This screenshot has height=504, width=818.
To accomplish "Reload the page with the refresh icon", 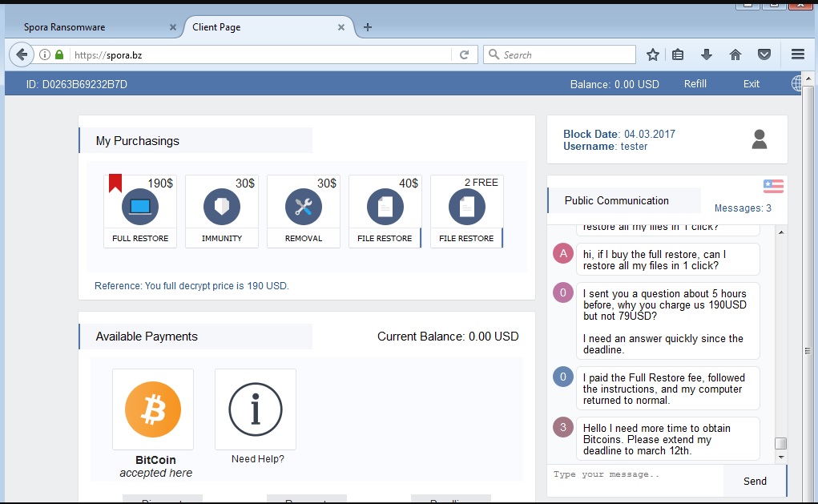I will pyautogui.click(x=464, y=54).
